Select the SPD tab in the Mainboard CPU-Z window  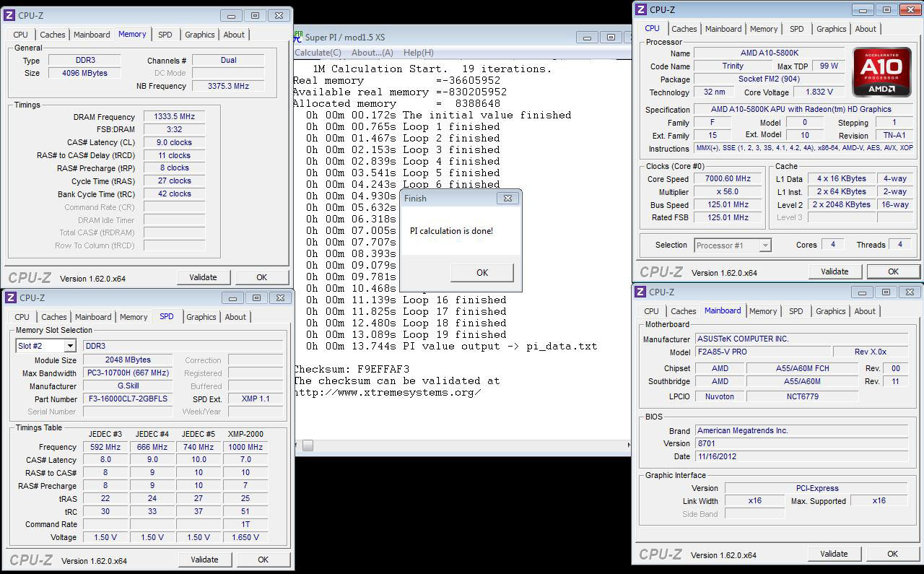796,311
